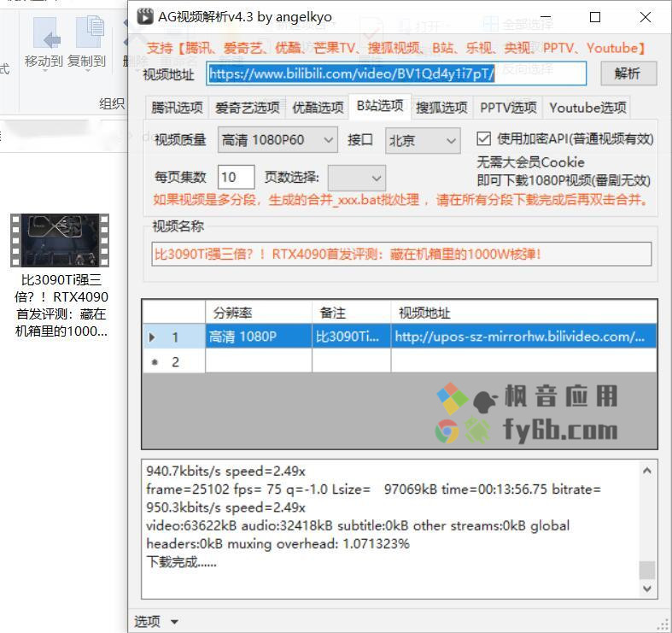Click the 分辨率 column header

point(259,313)
